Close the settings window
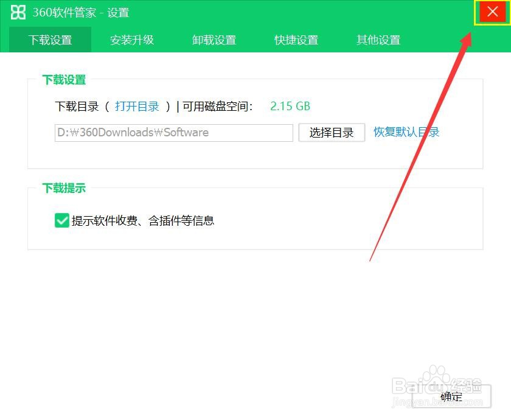 point(492,12)
